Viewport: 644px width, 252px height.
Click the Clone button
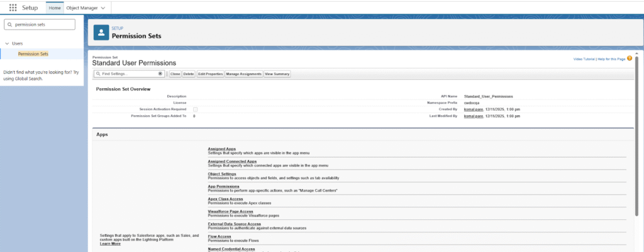[x=175, y=74]
